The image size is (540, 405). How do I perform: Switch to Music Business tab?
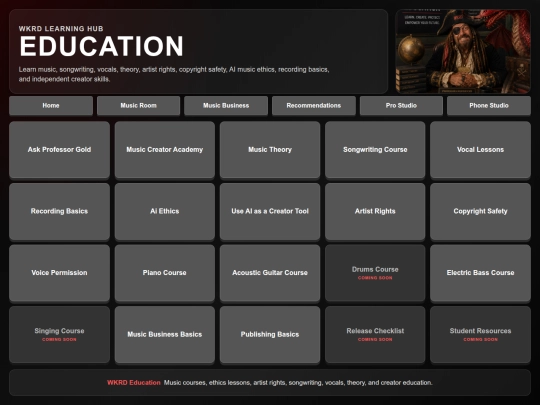[x=226, y=105]
